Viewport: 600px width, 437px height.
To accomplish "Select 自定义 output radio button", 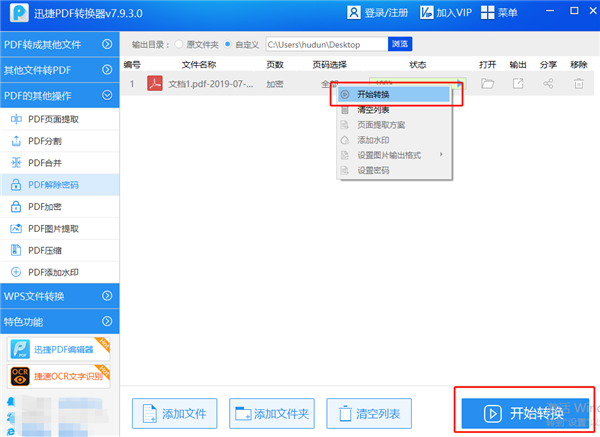I will tap(228, 44).
